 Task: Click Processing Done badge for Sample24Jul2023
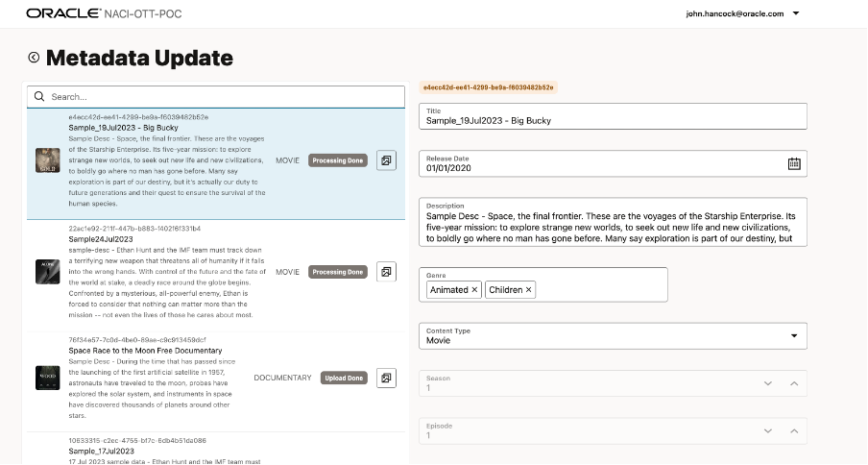pyautogui.click(x=338, y=272)
